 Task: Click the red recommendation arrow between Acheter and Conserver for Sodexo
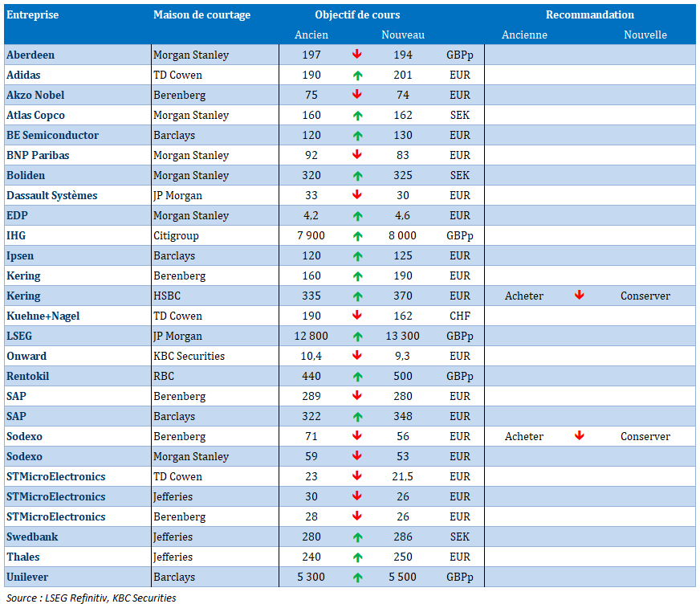click(579, 436)
